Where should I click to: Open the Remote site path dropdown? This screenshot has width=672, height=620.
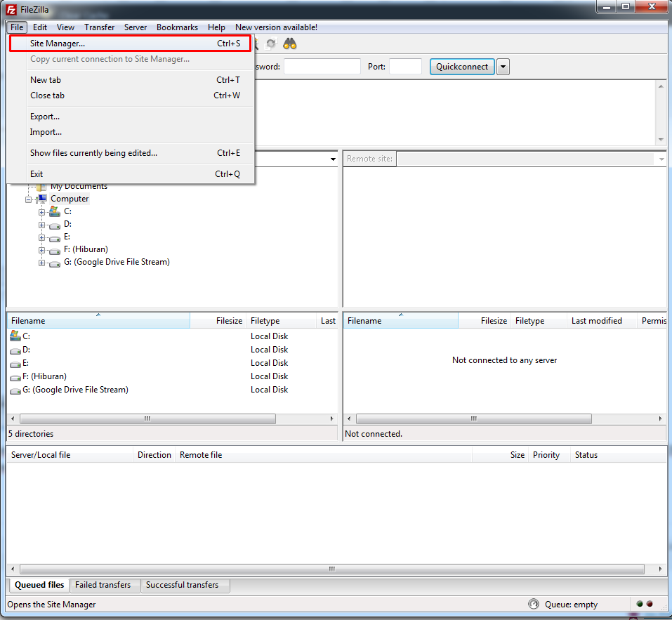point(661,159)
